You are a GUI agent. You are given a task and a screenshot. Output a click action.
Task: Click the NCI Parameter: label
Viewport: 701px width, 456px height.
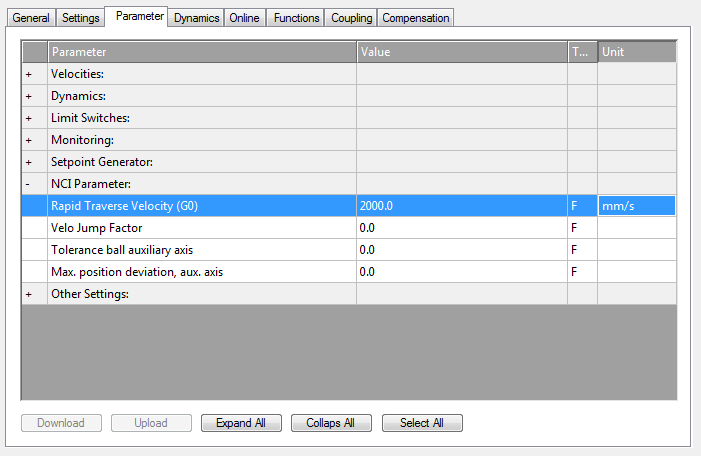click(x=91, y=184)
